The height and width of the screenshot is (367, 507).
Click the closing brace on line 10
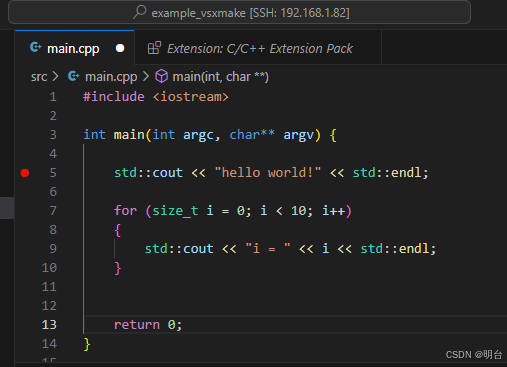(x=117, y=268)
